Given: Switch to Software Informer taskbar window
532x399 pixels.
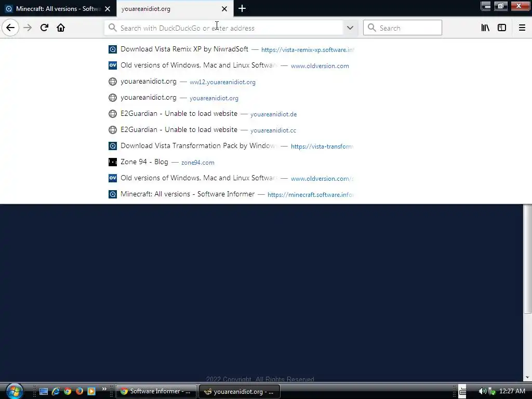Looking at the screenshot, I should pyautogui.click(x=156, y=391).
